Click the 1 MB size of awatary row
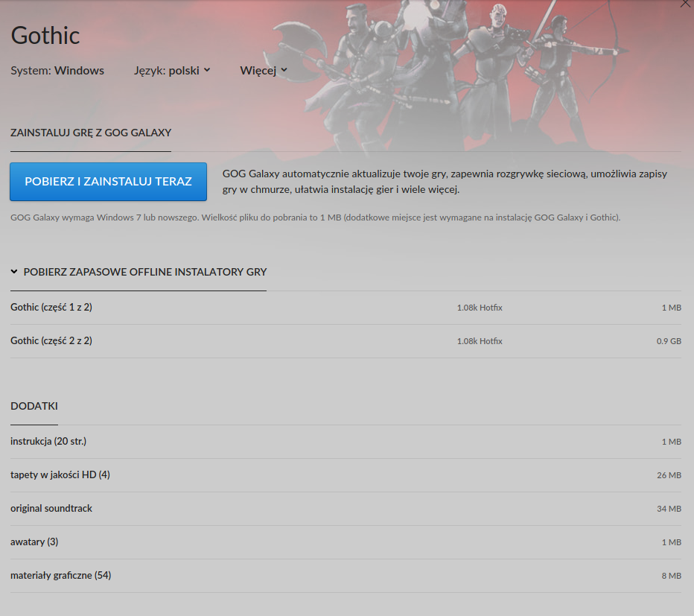The image size is (694, 616). pos(672,542)
